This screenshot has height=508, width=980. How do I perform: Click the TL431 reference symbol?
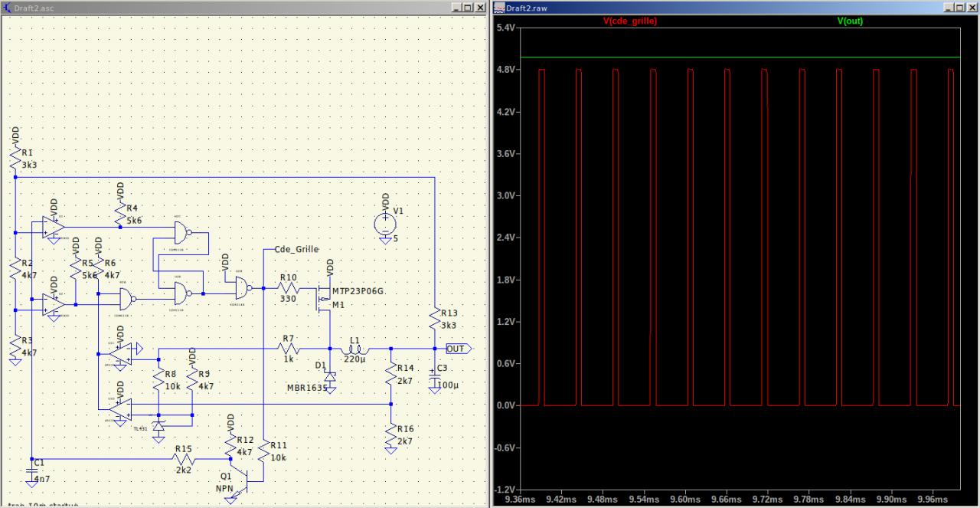point(158,425)
